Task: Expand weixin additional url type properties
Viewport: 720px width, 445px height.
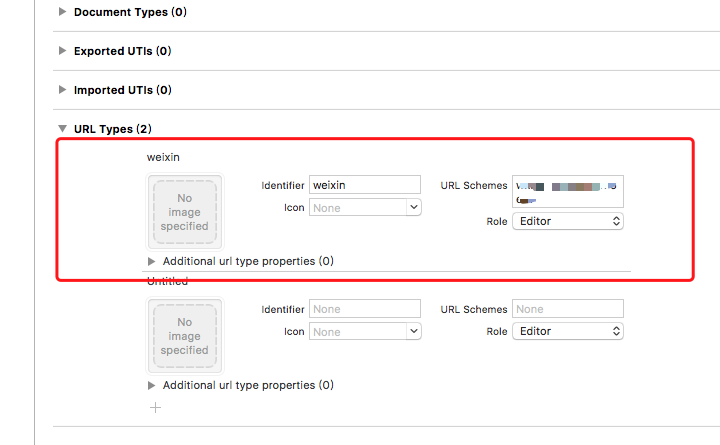Action: [152, 261]
